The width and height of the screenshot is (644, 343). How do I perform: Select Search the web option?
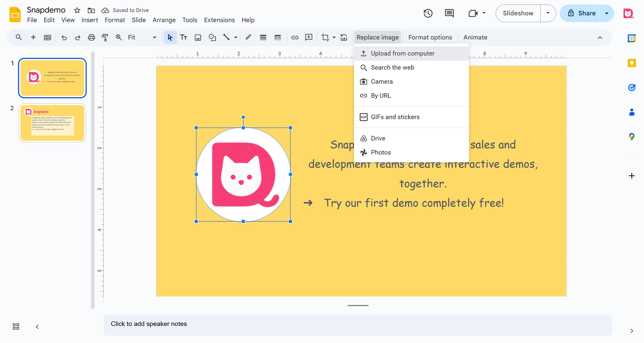click(x=411, y=67)
